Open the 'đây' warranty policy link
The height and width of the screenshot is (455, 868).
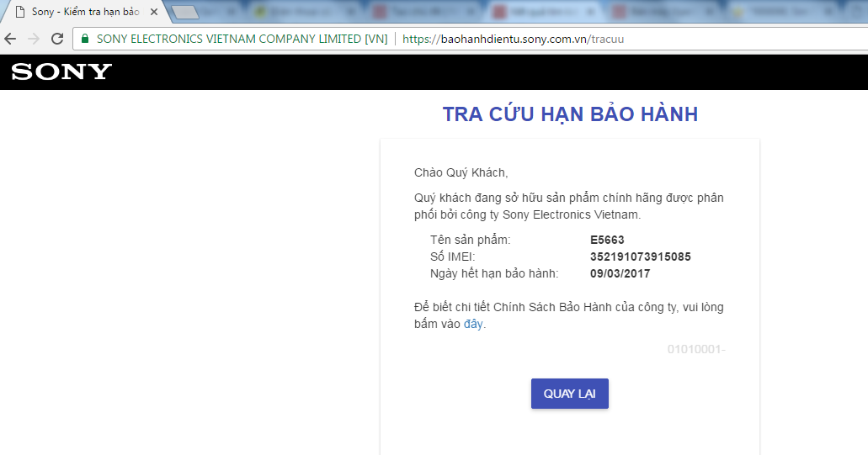473,324
